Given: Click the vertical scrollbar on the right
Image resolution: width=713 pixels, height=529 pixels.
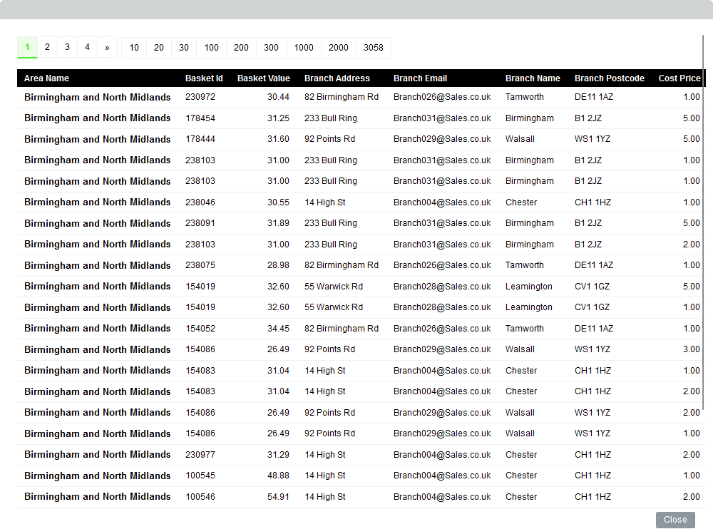Looking at the screenshot, I should tap(706, 220).
